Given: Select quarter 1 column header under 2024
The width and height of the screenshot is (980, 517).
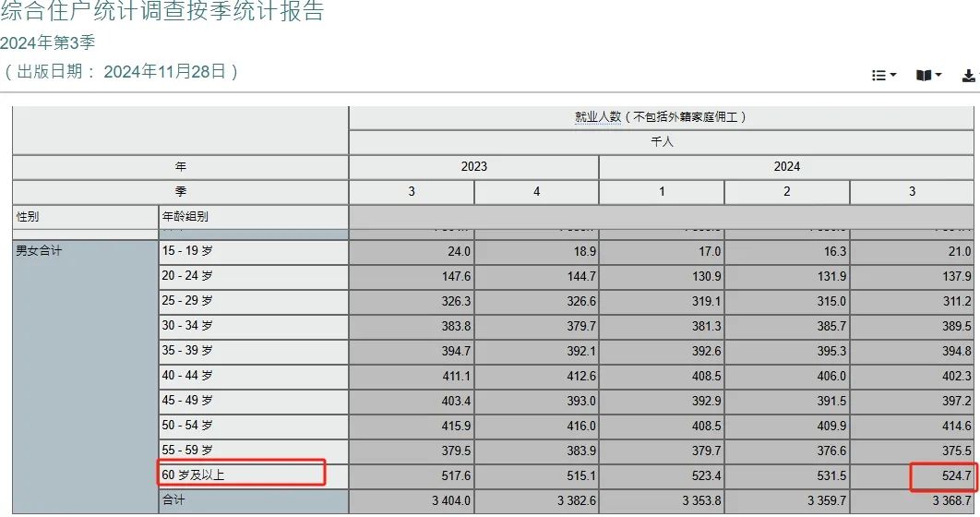Looking at the screenshot, I should [x=661, y=192].
